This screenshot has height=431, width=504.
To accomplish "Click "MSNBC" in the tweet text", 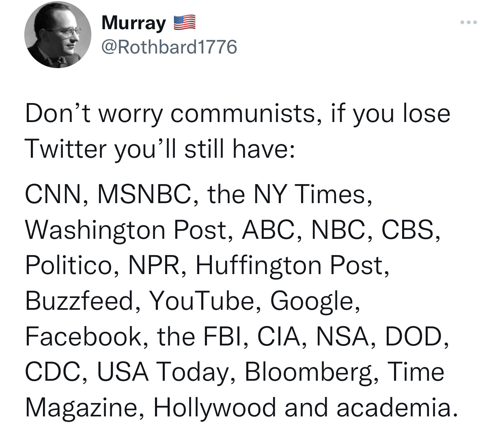I will click(x=144, y=194).
